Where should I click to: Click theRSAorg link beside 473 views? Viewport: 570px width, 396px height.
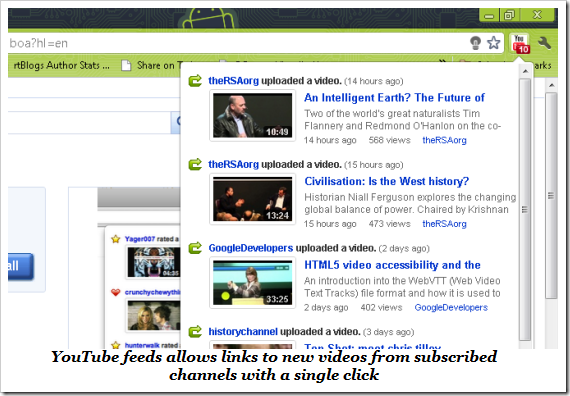(x=444, y=224)
